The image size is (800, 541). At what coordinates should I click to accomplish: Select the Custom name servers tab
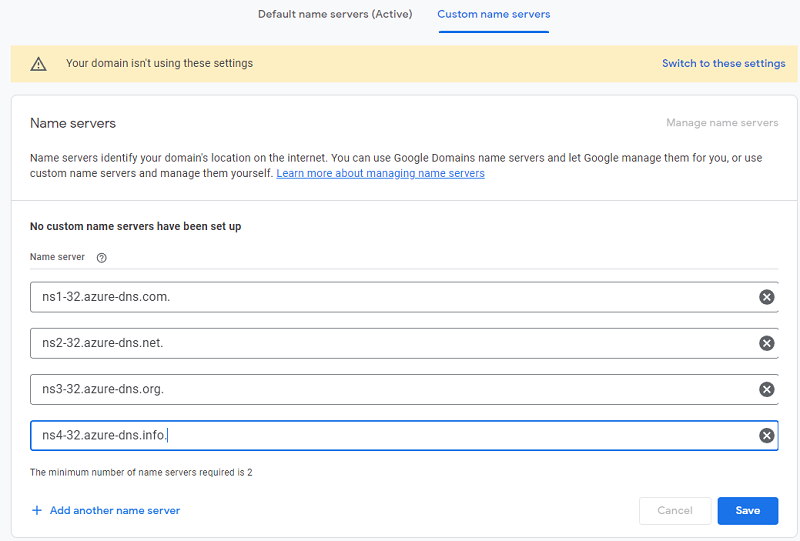493,14
